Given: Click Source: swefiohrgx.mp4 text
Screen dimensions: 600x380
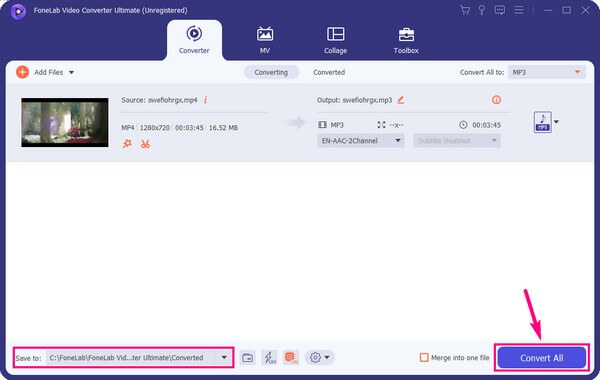Looking at the screenshot, I should click(159, 100).
